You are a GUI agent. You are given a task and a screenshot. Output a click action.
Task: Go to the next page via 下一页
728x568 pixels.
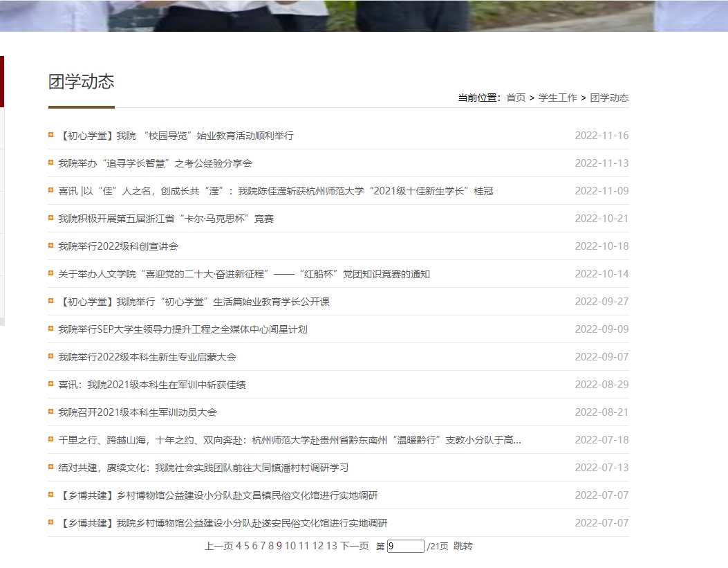tap(354, 546)
